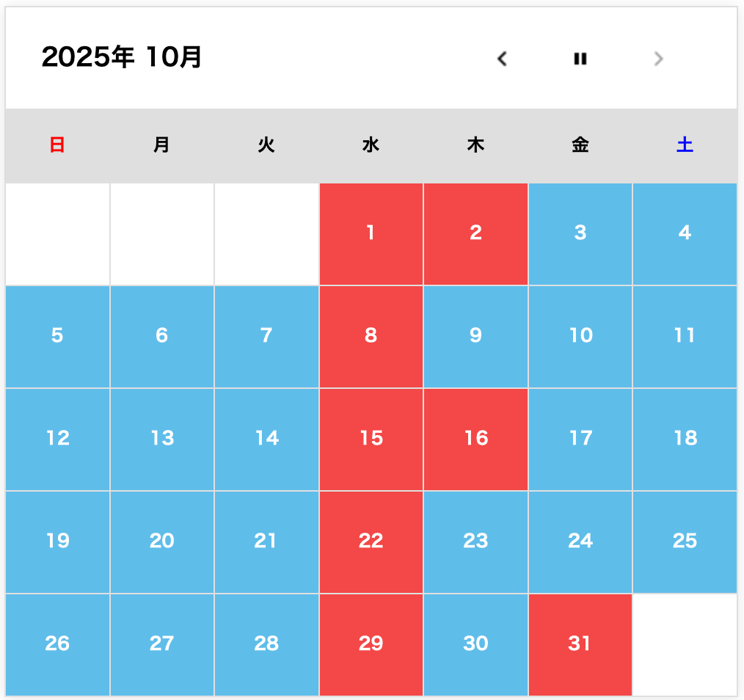This screenshot has width=744, height=700.
Task: Select October 1 on the calendar
Action: [371, 233]
